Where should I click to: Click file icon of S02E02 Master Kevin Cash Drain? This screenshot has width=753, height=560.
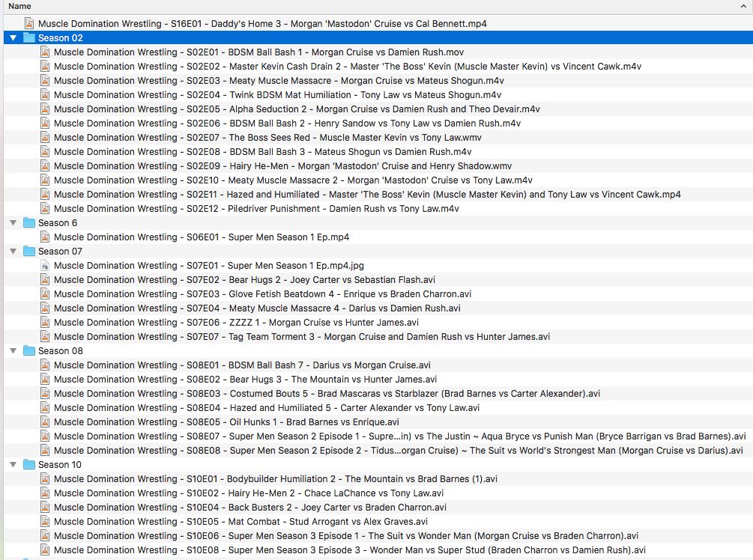coord(45,66)
